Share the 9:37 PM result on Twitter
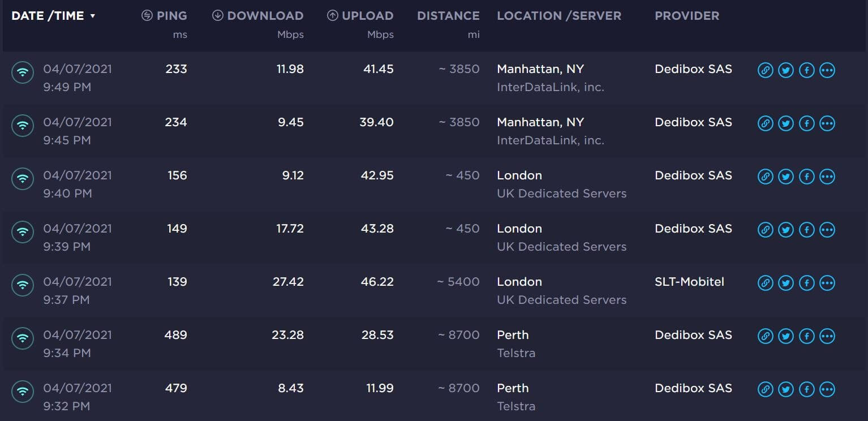The height and width of the screenshot is (421, 868). [785, 283]
